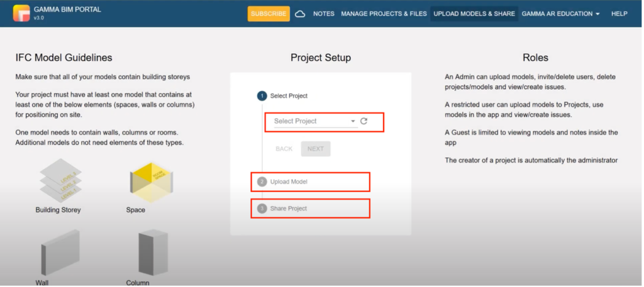Open the Select Project dropdown
This screenshot has height=287, width=644.
click(314, 121)
